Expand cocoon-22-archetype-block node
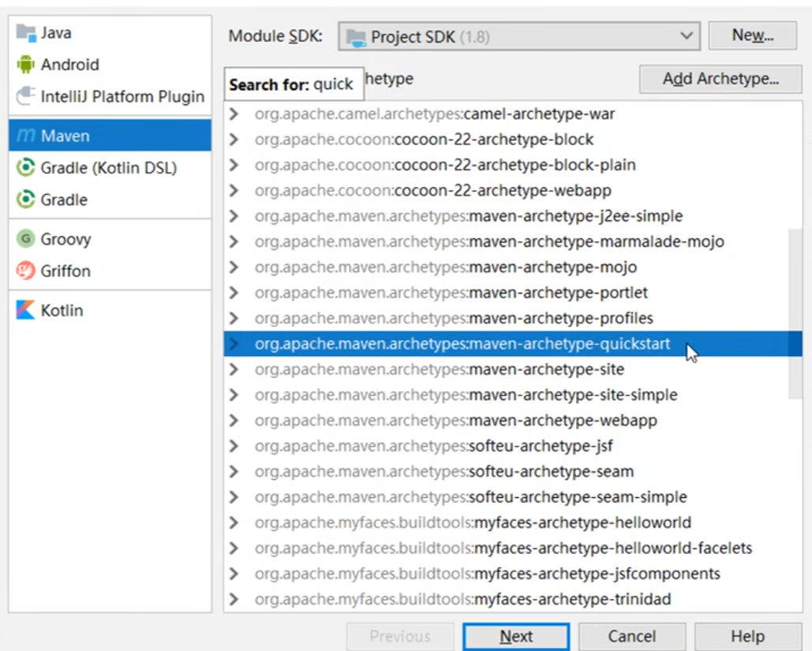Image resolution: width=812 pixels, height=651 pixels. pos(234,140)
